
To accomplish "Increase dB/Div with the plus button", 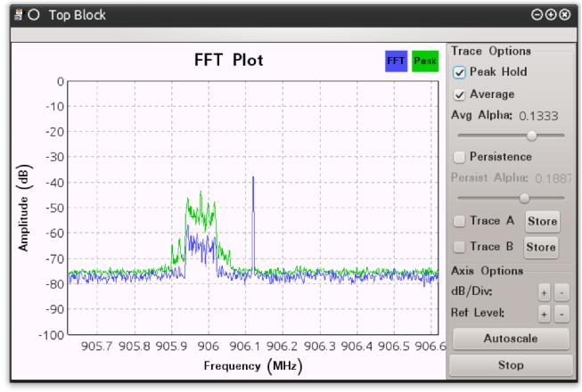I will 545,293.
